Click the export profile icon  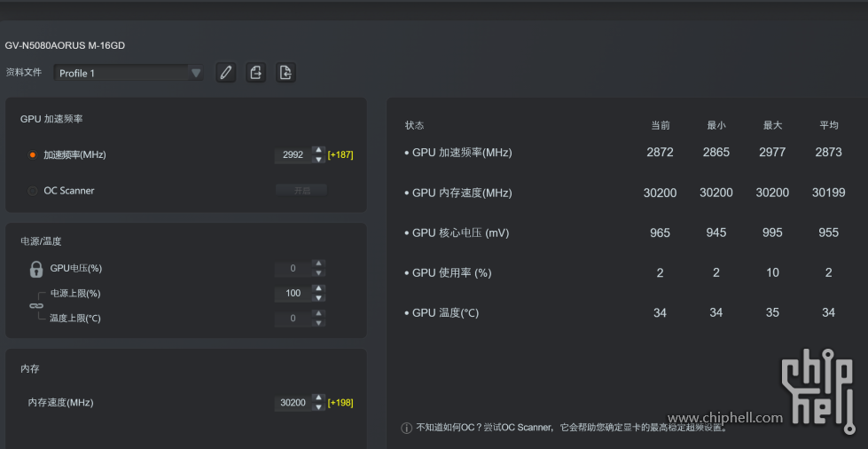(x=255, y=73)
